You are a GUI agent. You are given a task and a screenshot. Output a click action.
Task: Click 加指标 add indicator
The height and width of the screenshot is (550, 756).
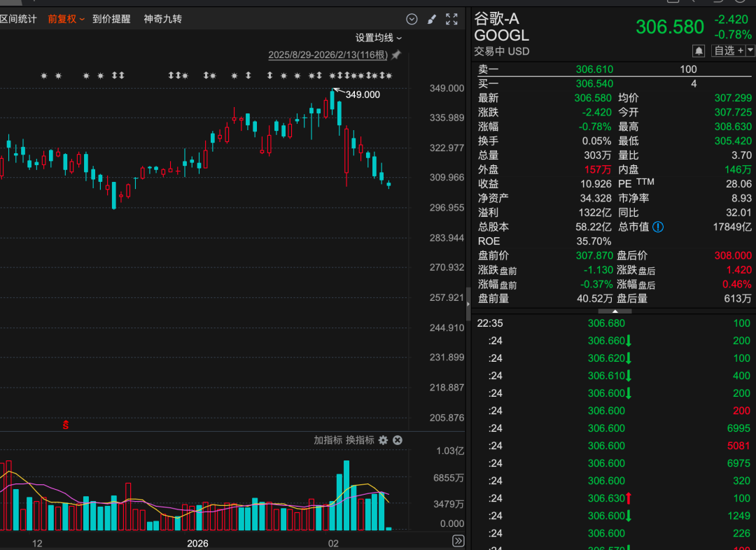coord(328,440)
